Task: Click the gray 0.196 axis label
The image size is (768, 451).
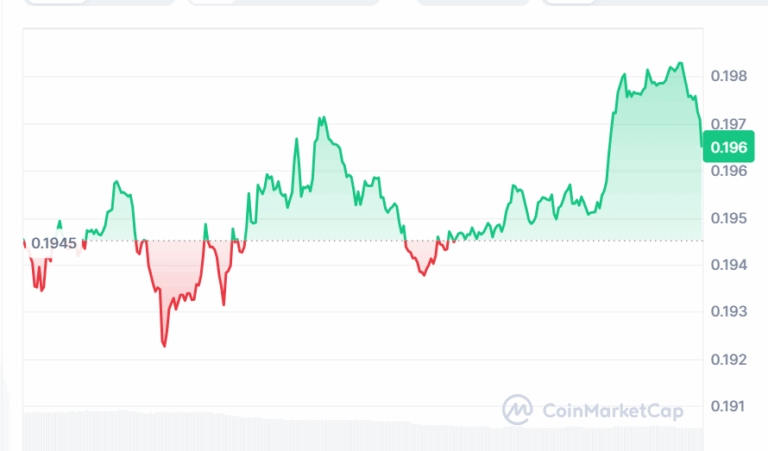Action: [727, 171]
